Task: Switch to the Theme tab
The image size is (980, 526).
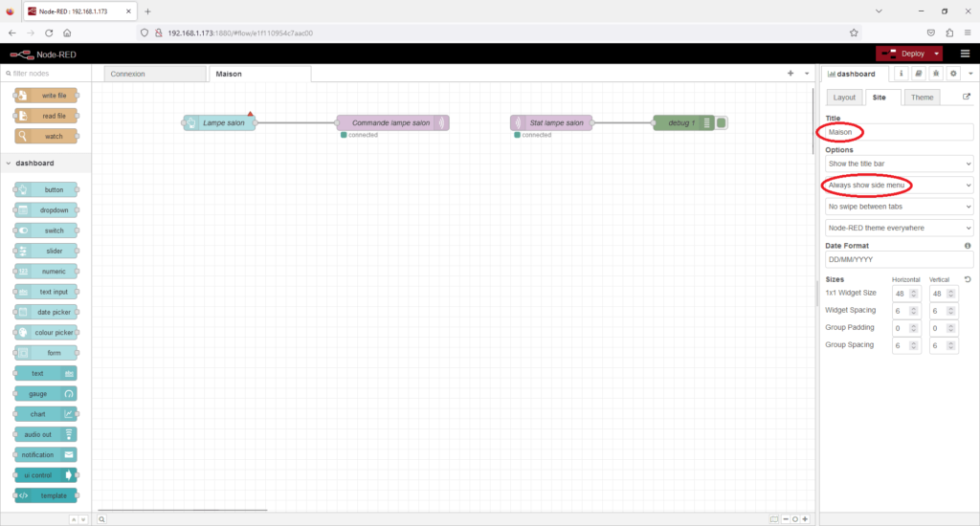Action: [922, 98]
